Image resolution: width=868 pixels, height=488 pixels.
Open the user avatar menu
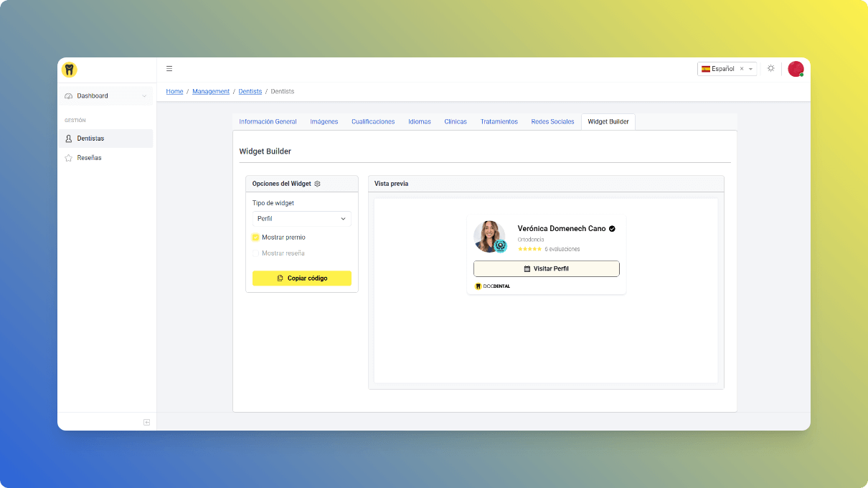(795, 69)
